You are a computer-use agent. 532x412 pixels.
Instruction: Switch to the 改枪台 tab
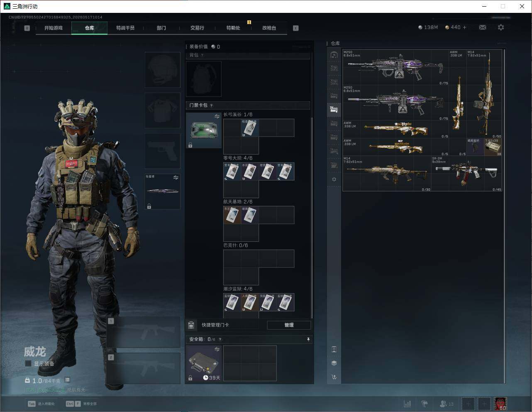point(269,28)
